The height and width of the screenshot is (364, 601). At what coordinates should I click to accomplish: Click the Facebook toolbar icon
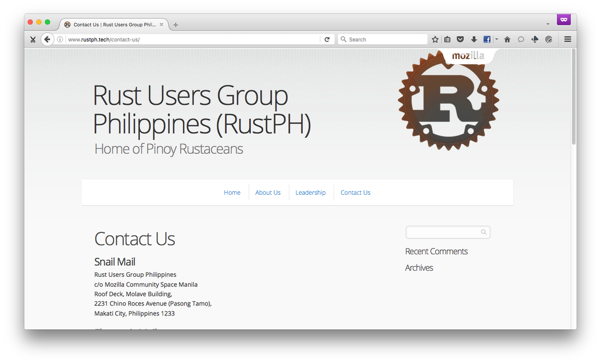pyautogui.click(x=486, y=39)
